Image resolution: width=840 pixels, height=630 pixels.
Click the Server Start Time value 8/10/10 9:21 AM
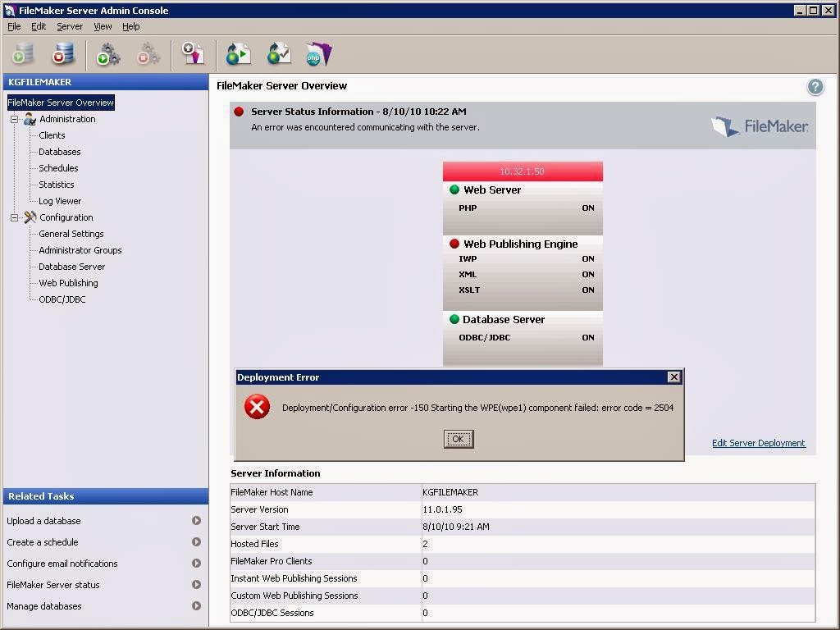coord(455,527)
